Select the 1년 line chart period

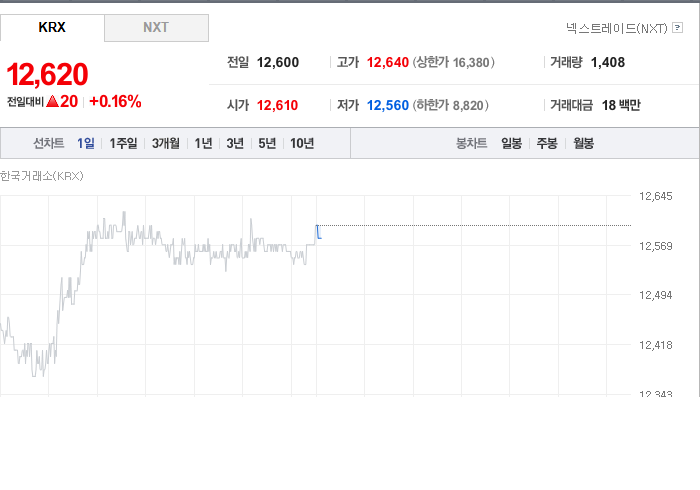[x=203, y=143]
